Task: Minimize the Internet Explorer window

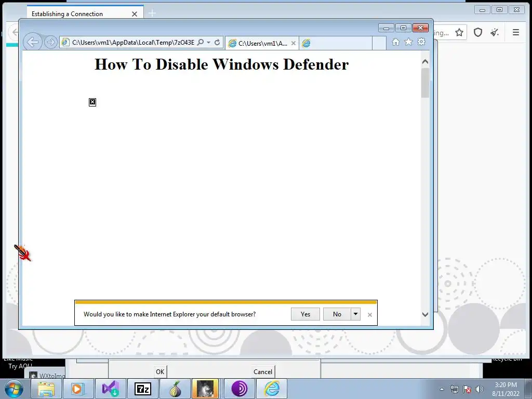Action: 386,28
